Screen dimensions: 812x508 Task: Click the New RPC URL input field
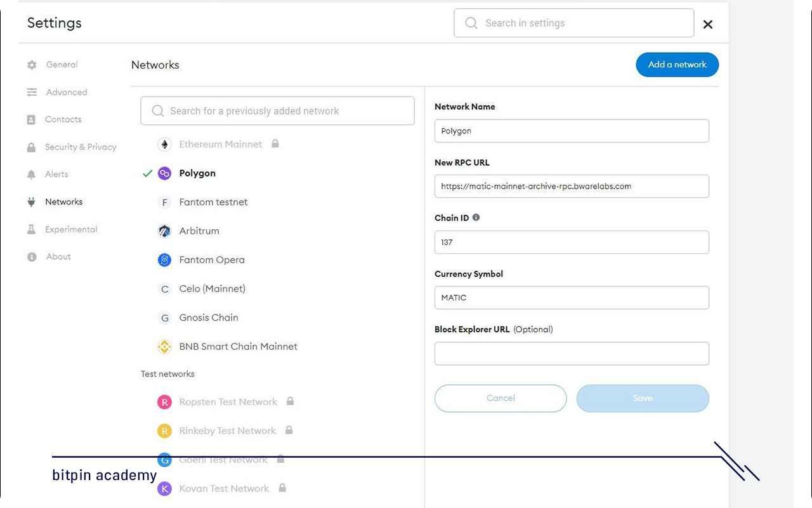[x=572, y=187]
